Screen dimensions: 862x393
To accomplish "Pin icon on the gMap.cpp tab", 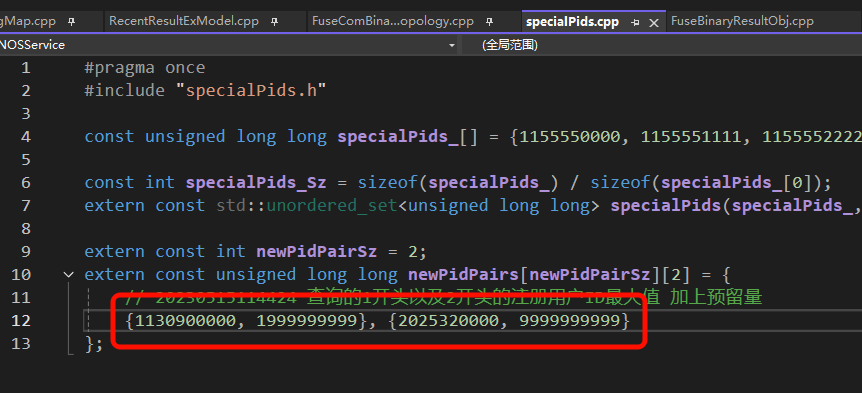I will [x=71, y=22].
